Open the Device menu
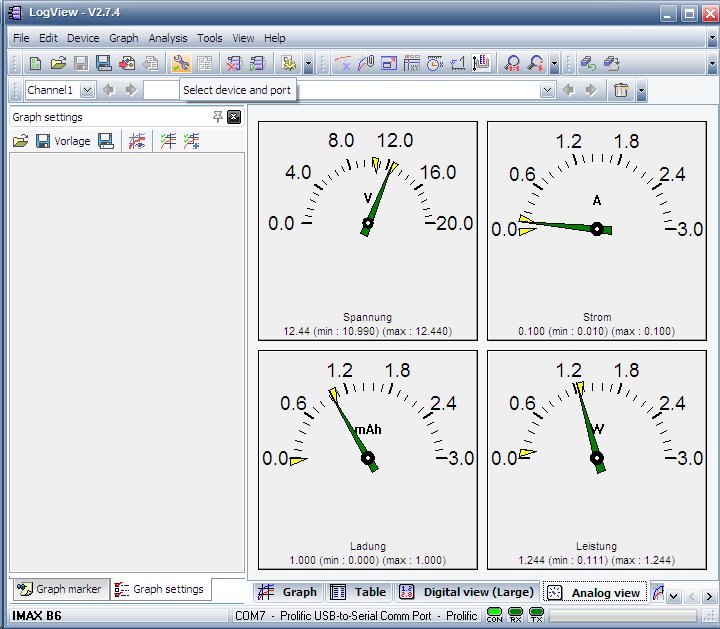720x629 pixels. click(83, 38)
